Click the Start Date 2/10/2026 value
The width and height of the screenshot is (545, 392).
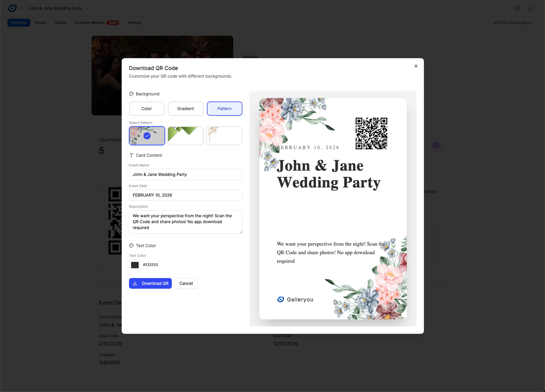coord(110,344)
